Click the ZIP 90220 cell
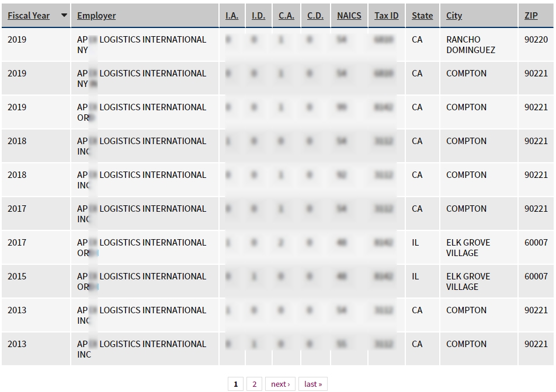The image size is (556, 392). (x=536, y=40)
